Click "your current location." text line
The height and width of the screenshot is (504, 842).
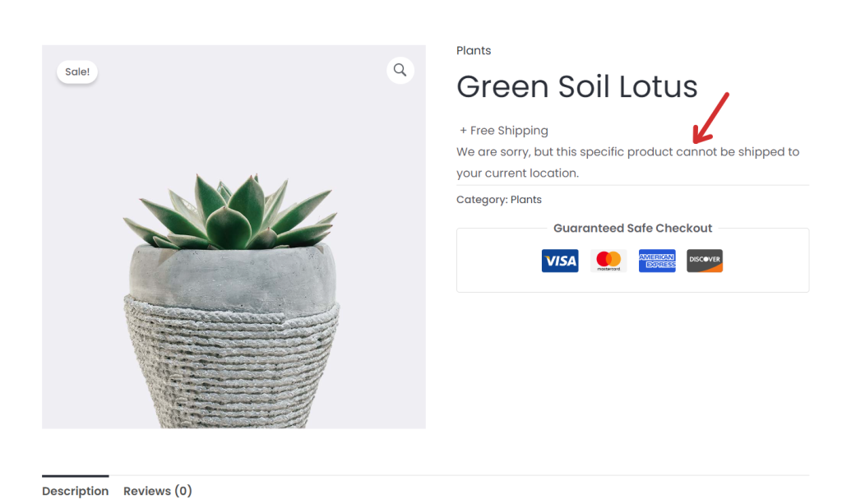point(518,173)
